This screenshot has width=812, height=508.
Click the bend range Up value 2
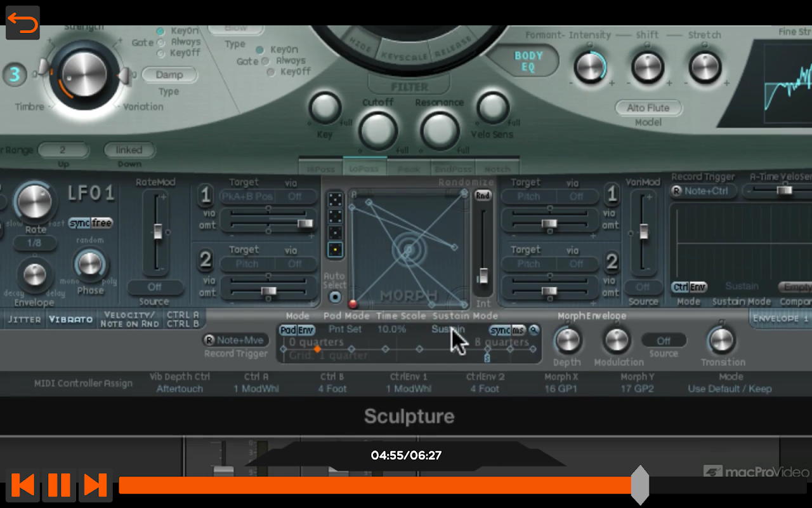click(x=63, y=150)
